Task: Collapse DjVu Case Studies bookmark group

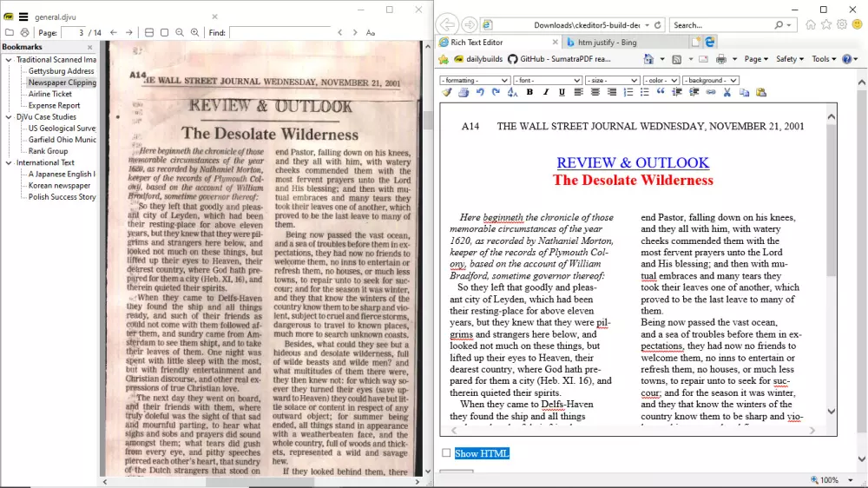Action: (x=9, y=117)
